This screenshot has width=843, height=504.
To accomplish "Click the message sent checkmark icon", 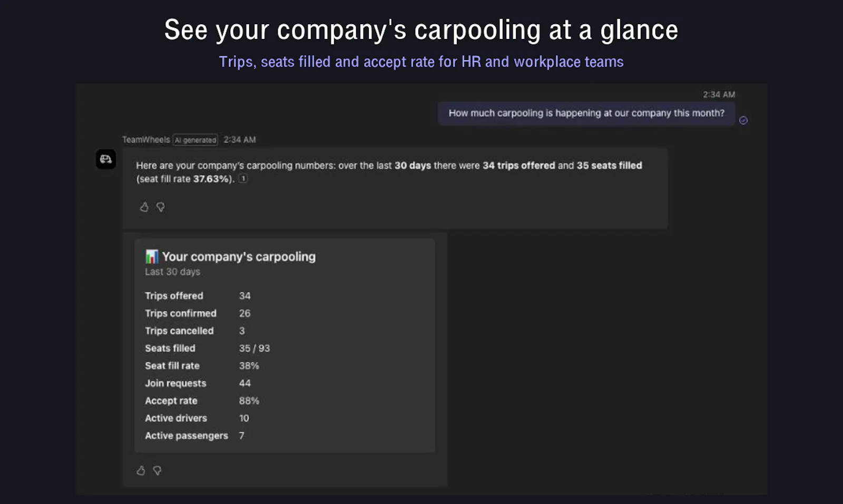I will pyautogui.click(x=743, y=121).
